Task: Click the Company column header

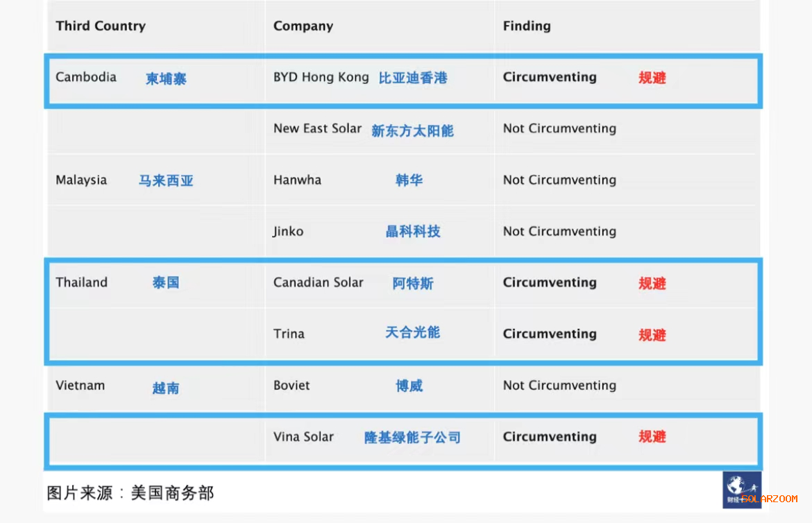Action: coord(303,26)
